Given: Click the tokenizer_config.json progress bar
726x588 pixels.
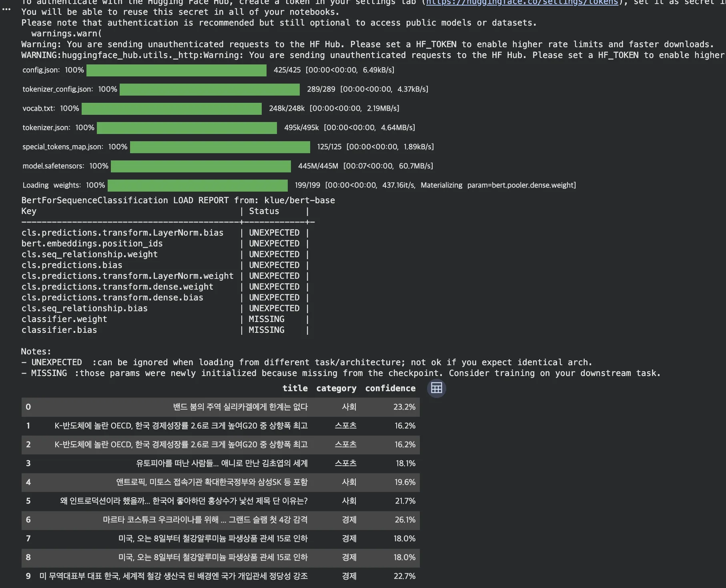Looking at the screenshot, I should (x=210, y=89).
